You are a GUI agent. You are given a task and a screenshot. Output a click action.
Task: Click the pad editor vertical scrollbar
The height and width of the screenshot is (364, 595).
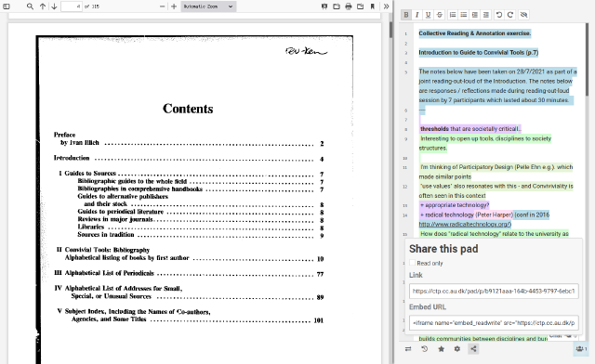(x=587, y=58)
